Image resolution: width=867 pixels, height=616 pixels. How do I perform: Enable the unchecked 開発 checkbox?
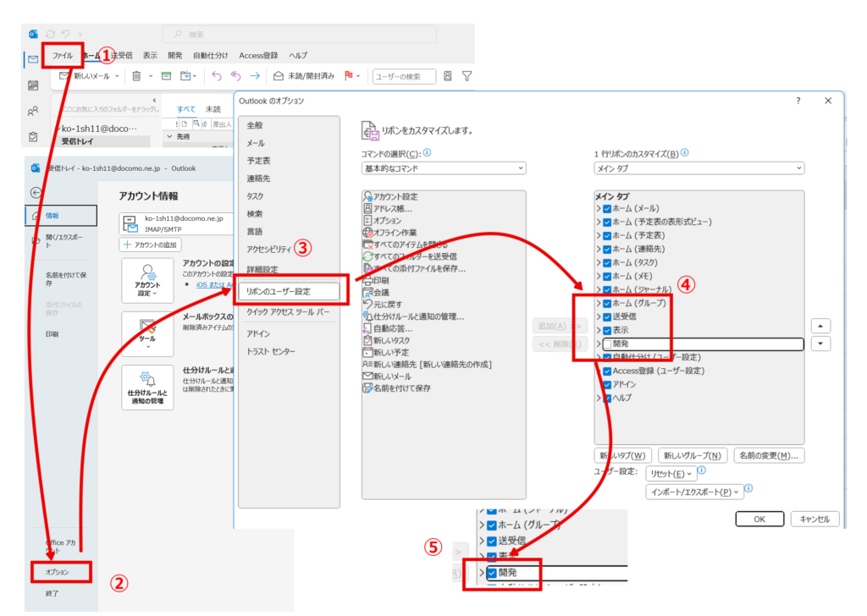pyautogui.click(x=607, y=344)
